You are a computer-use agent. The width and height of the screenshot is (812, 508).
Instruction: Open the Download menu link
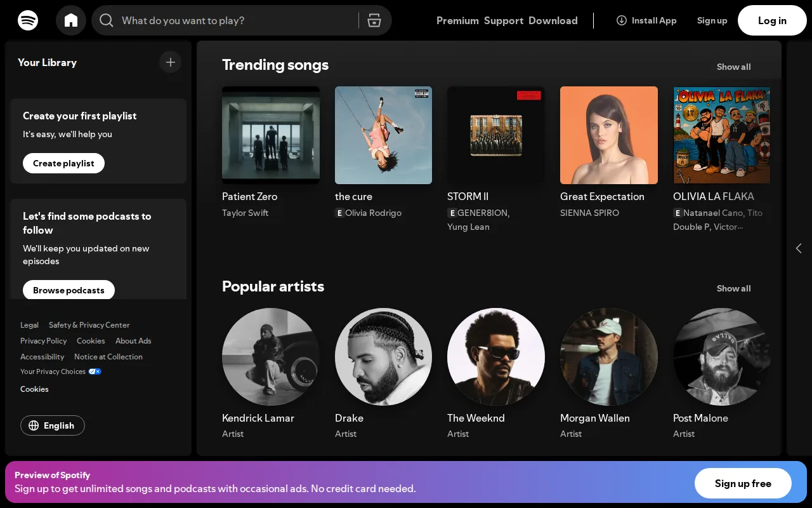click(x=553, y=20)
